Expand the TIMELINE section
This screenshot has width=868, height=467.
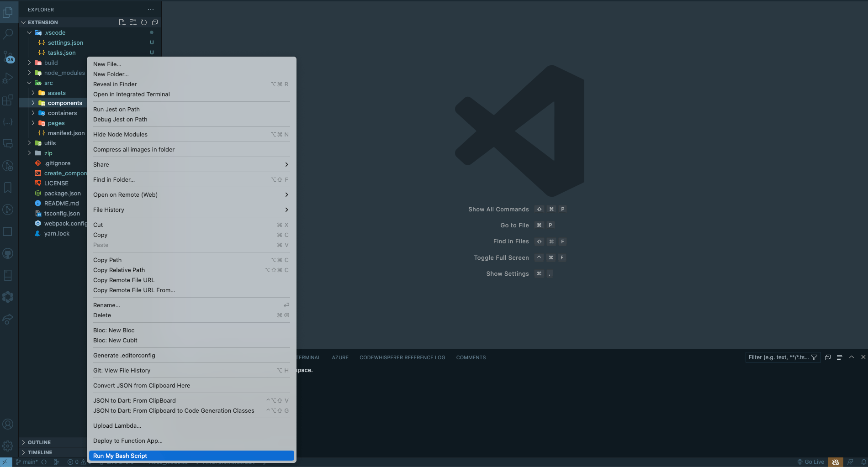click(x=23, y=452)
